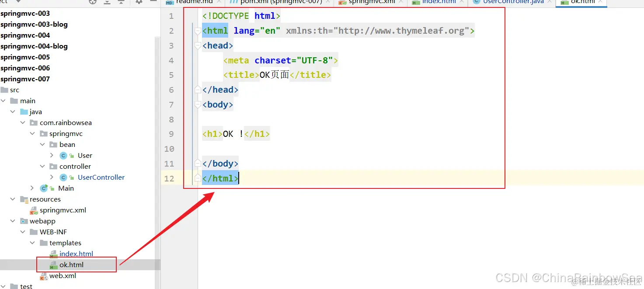Viewport: 644px width, 289px height.
Task: Collapse the WEB-INF folder node
Action: click(23, 232)
